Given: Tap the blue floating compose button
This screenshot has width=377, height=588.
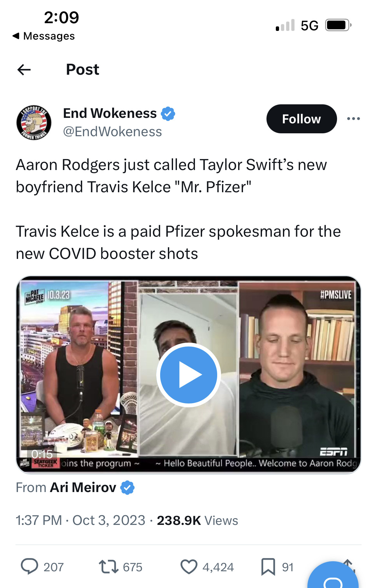Looking at the screenshot, I should [x=333, y=576].
